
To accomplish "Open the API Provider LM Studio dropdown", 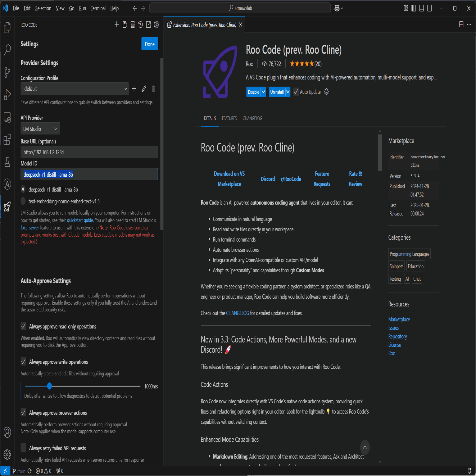I will coord(40,129).
